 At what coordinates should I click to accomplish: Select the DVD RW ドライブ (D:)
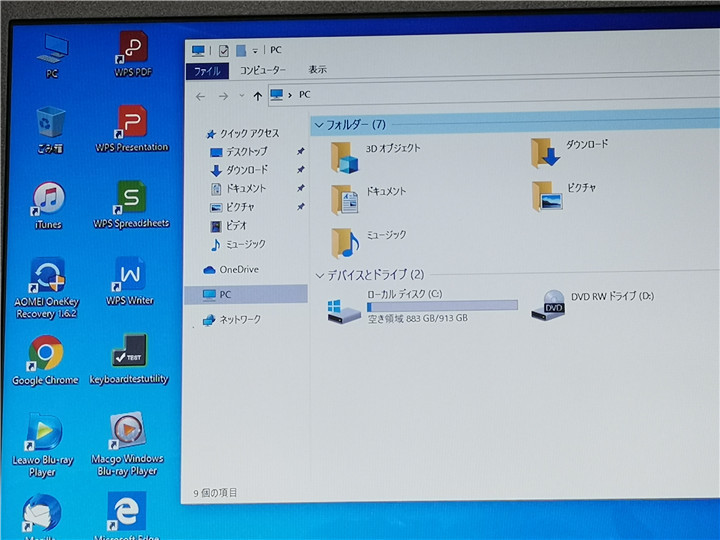pyautogui.click(x=592, y=305)
